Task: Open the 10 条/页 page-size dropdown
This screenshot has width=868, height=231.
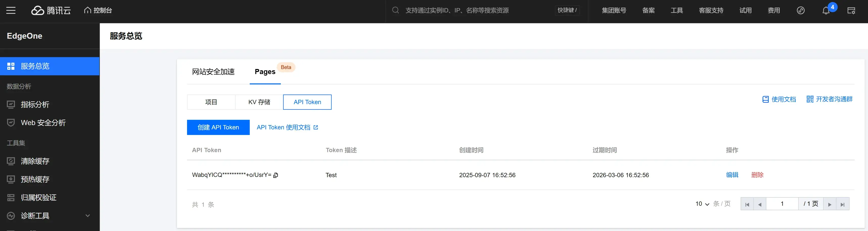Action: pyautogui.click(x=702, y=204)
